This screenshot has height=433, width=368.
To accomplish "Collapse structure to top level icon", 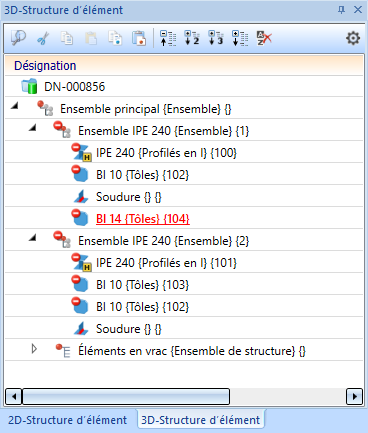I will coord(168,38).
